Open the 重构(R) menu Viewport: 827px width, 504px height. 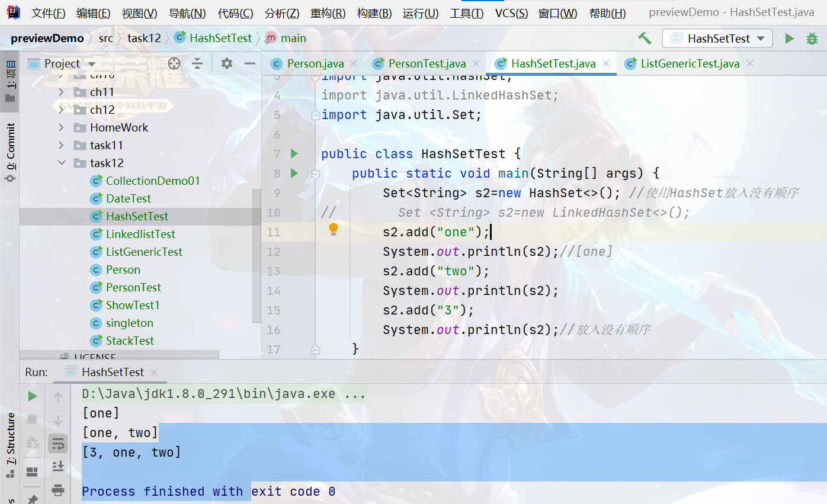[328, 13]
